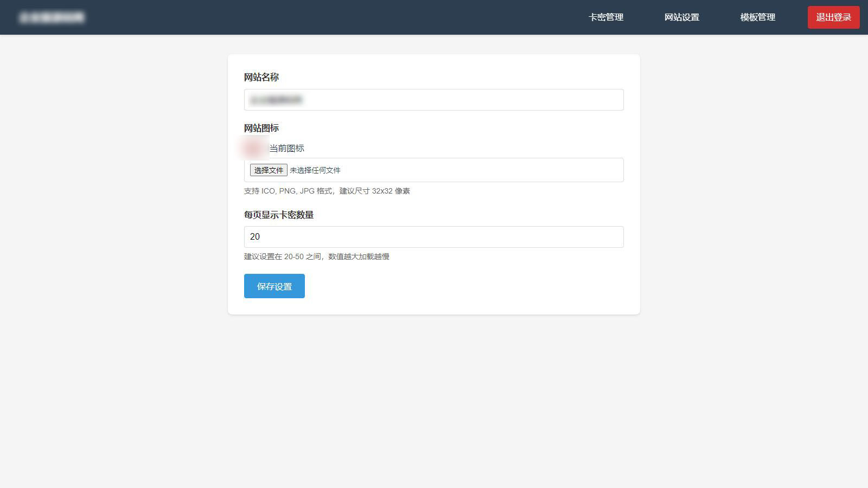Click the current site favicon image
The image size is (868, 488).
pos(253,147)
